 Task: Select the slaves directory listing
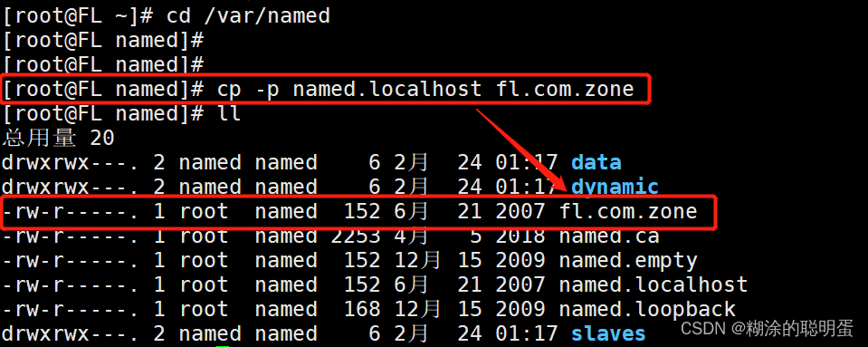click(608, 333)
